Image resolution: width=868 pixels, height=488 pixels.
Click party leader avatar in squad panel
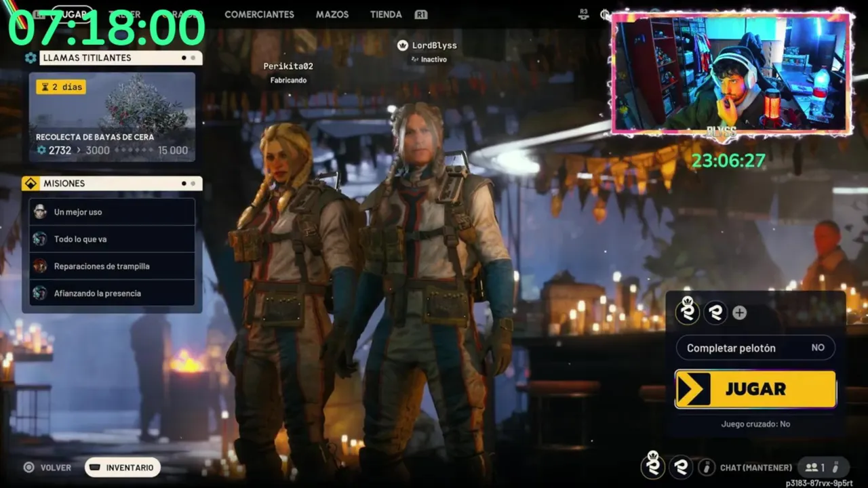point(688,311)
